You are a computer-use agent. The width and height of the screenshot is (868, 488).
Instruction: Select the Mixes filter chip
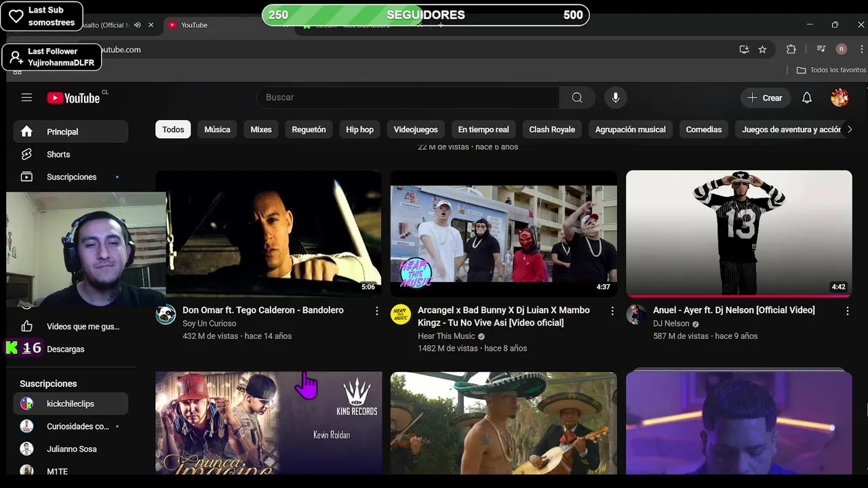click(x=261, y=129)
